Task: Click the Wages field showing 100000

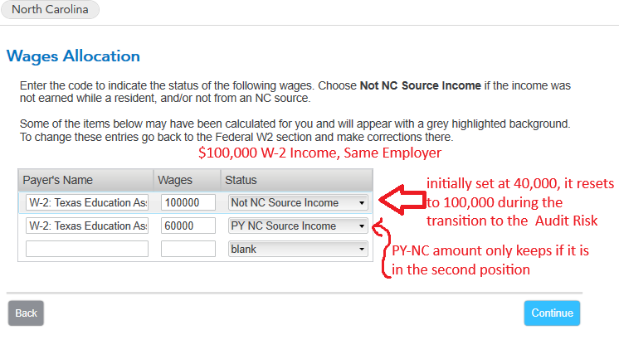Action: (188, 203)
